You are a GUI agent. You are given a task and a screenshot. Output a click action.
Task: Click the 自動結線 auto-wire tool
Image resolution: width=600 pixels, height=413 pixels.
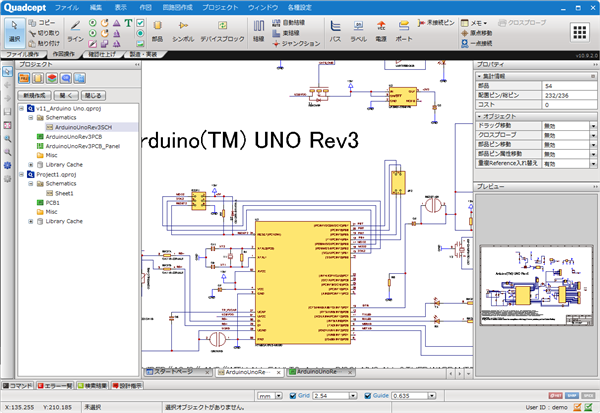click(289, 23)
